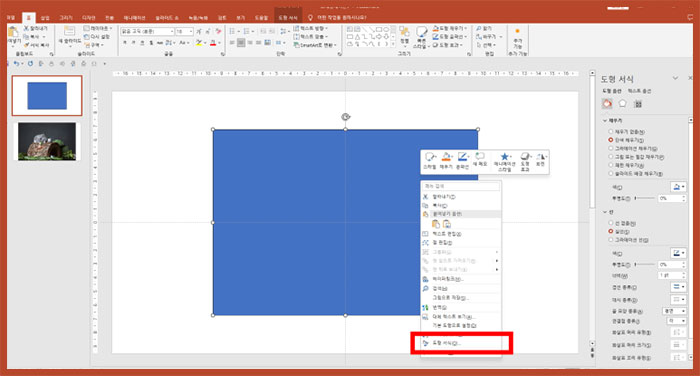Click the yellow text highlight icon in the ribbon
This screenshot has width=700, height=376.
(199, 43)
